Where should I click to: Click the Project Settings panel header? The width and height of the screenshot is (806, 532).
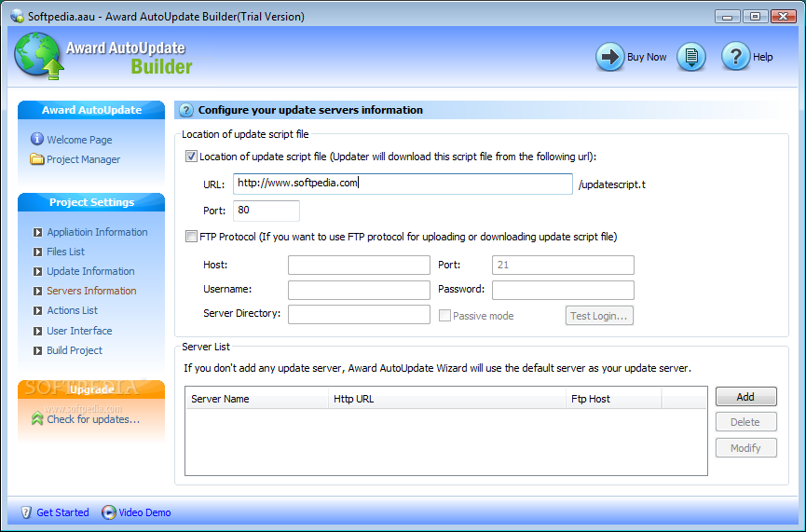tap(91, 202)
